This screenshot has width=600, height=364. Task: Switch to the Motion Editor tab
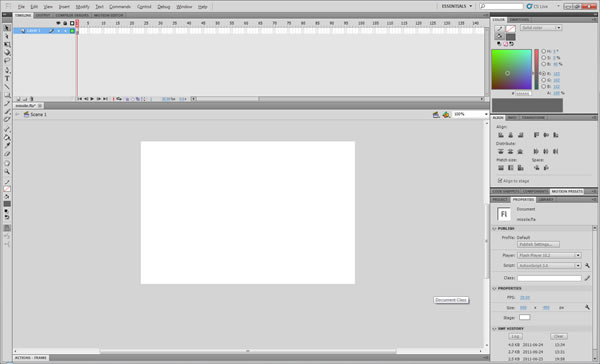click(x=109, y=15)
